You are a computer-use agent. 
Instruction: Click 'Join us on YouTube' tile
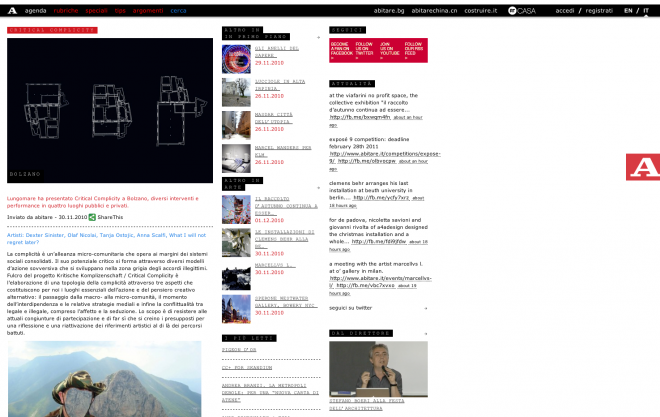pyautogui.click(x=389, y=49)
